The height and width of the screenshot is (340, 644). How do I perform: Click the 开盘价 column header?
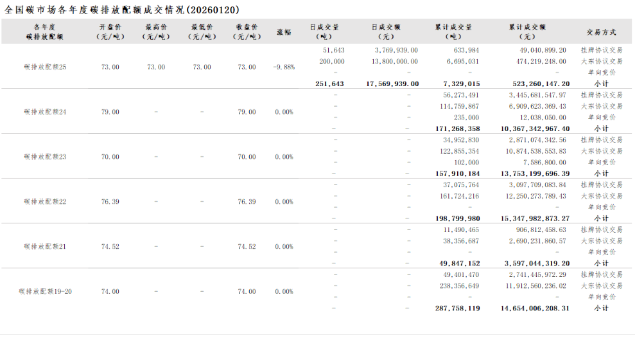pyautogui.click(x=110, y=31)
